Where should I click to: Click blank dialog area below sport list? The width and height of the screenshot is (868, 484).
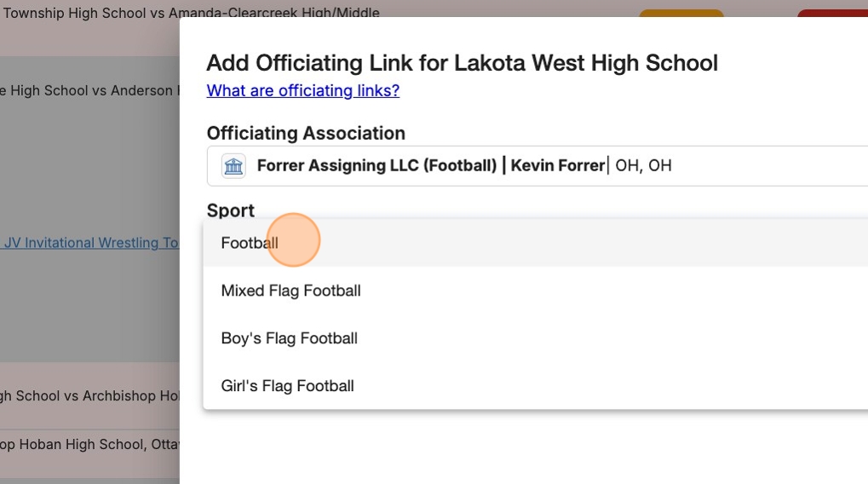pyautogui.click(x=511, y=447)
